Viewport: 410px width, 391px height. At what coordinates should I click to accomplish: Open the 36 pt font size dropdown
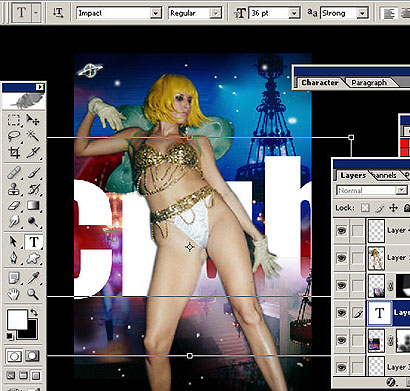click(294, 13)
